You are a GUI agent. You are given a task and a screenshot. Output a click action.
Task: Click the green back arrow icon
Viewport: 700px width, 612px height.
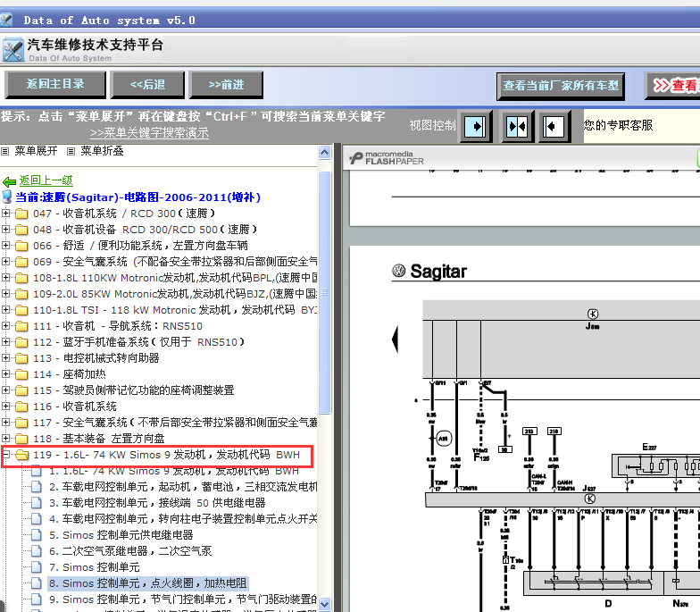pyautogui.click(x=9, y=181)
